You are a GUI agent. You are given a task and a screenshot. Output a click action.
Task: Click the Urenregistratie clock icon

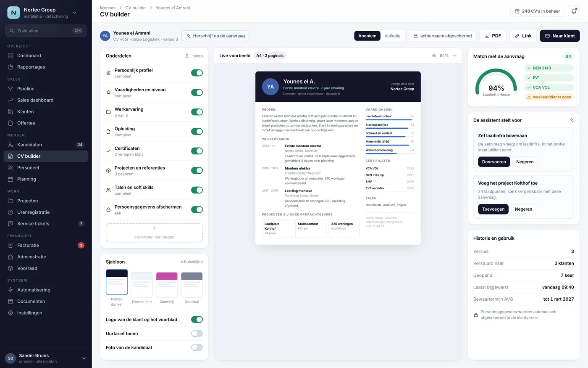click(x=10, y=212)
